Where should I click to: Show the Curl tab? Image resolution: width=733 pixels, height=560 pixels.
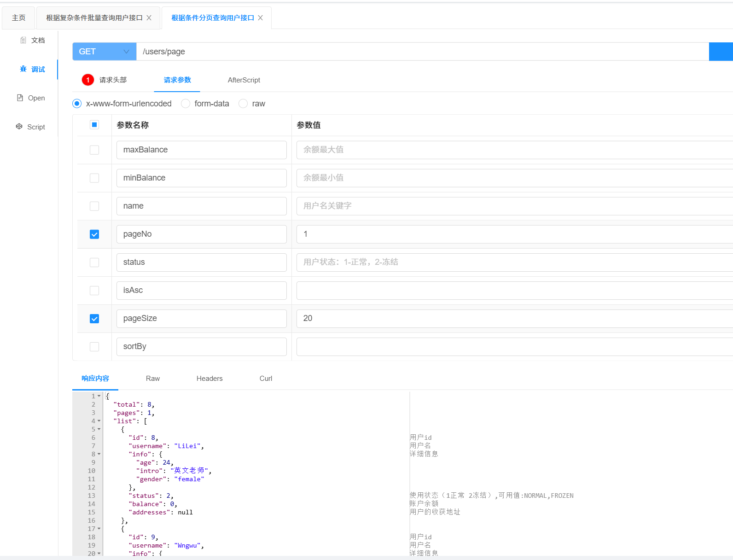[x=266, y=378]
